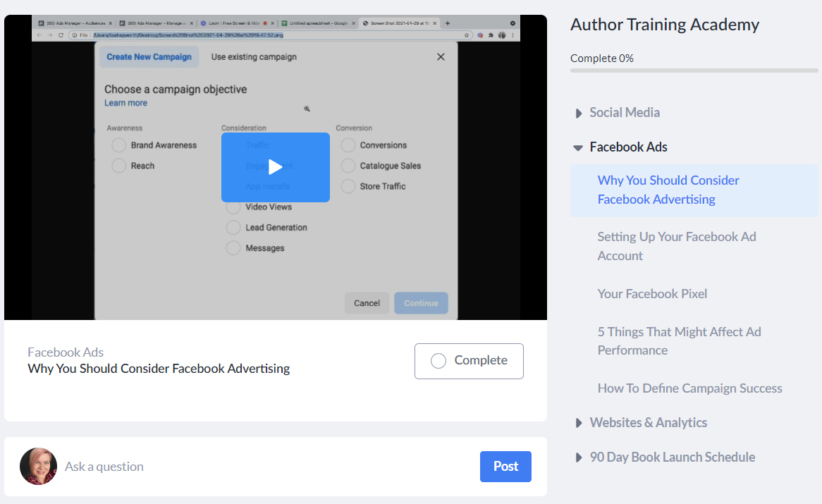The image size is (822, 504).
Task: Collapse the Facebook Ads section
Action: click(x=621, y=147)
